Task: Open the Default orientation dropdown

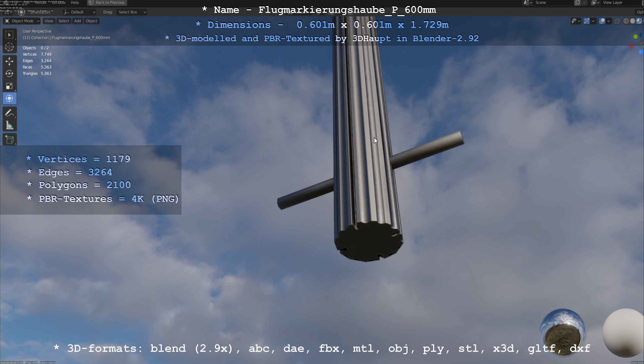Action: [79, 12]
